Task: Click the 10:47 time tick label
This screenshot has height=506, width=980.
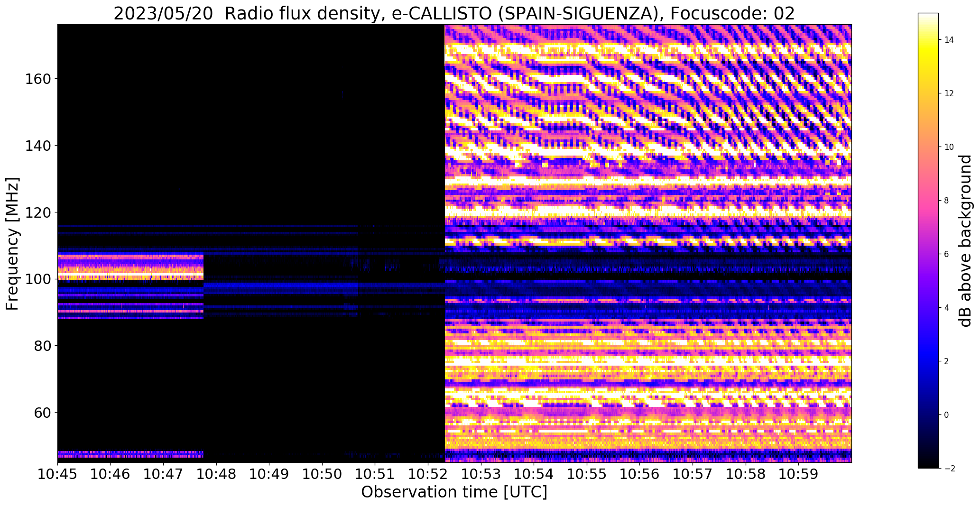Action: [163, 474]
